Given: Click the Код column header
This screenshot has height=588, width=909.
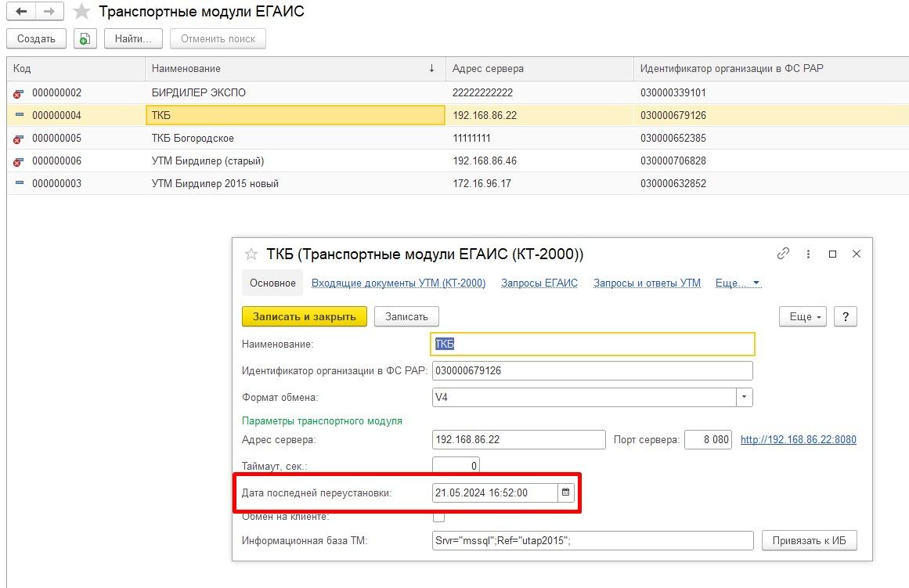Looking at the screenshot, I should point(76,68).
